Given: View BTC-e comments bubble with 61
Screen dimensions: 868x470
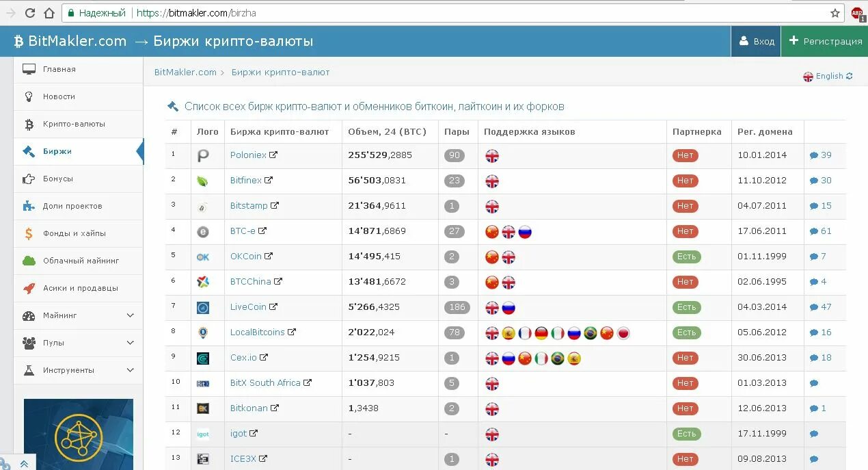Looking at the screenshot, I should 820,231.
